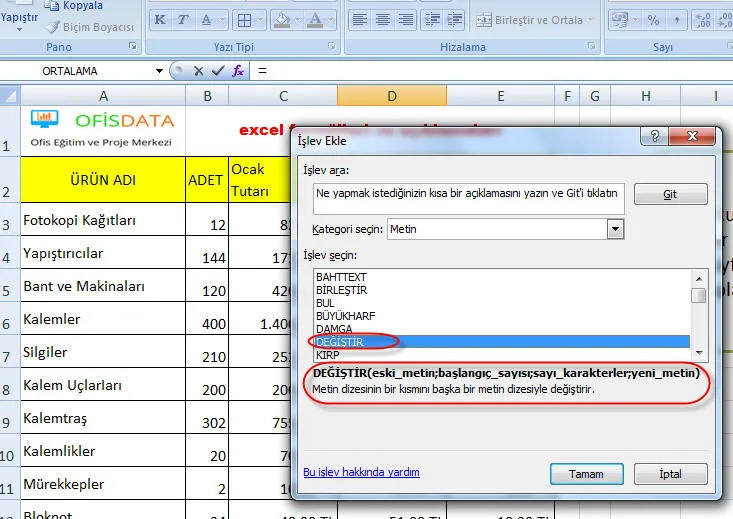Click the percent style icon in Sayı
This screenshot has width=733, height=519.
point(652,20)
